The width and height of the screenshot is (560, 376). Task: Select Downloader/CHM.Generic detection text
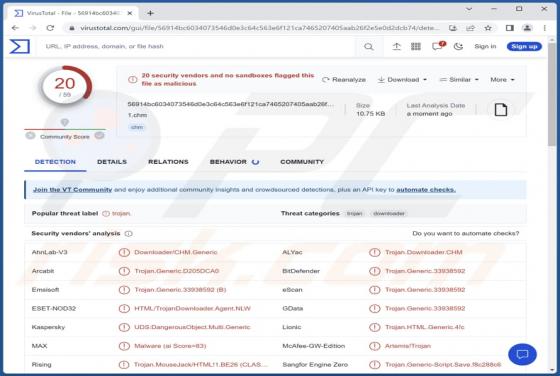[176, 252]
